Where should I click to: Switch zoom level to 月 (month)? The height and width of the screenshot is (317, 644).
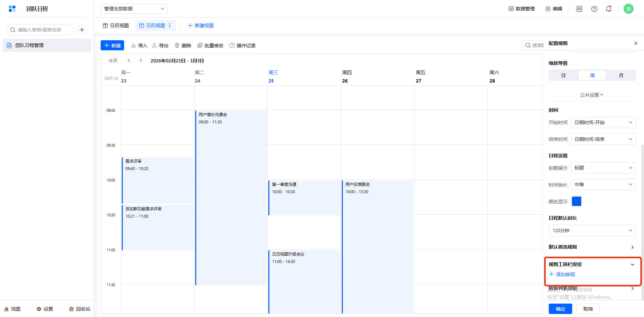621,75
